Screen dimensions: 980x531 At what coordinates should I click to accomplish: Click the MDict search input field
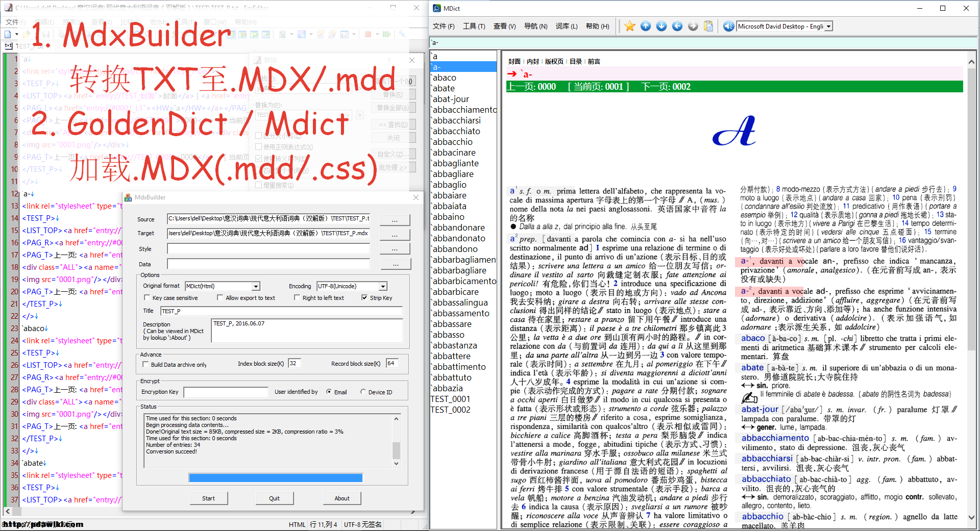(x=703, y=42)
